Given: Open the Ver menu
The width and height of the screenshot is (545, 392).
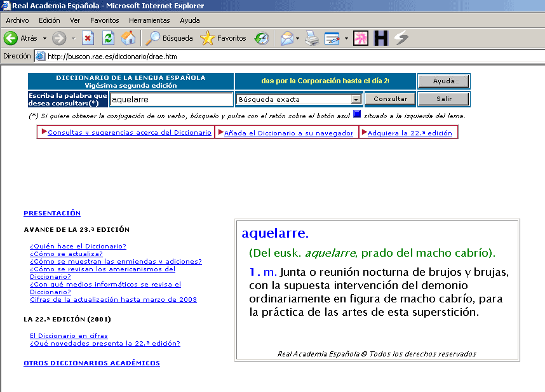Looking at the screenshot, I should coord(75,20).
